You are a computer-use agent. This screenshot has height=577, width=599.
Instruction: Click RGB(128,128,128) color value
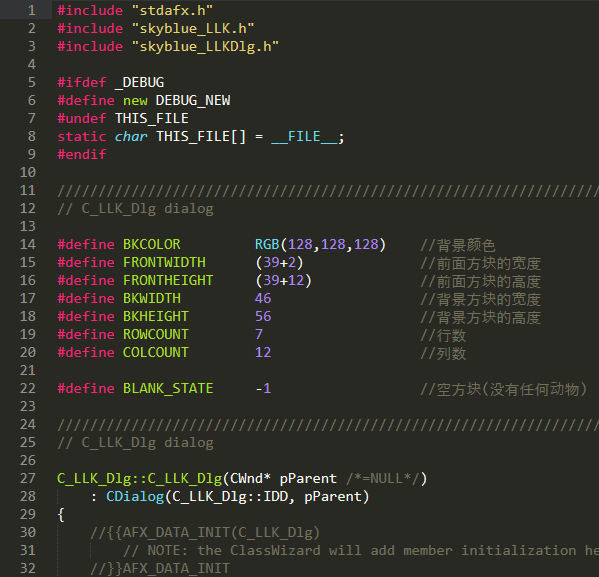321,244
